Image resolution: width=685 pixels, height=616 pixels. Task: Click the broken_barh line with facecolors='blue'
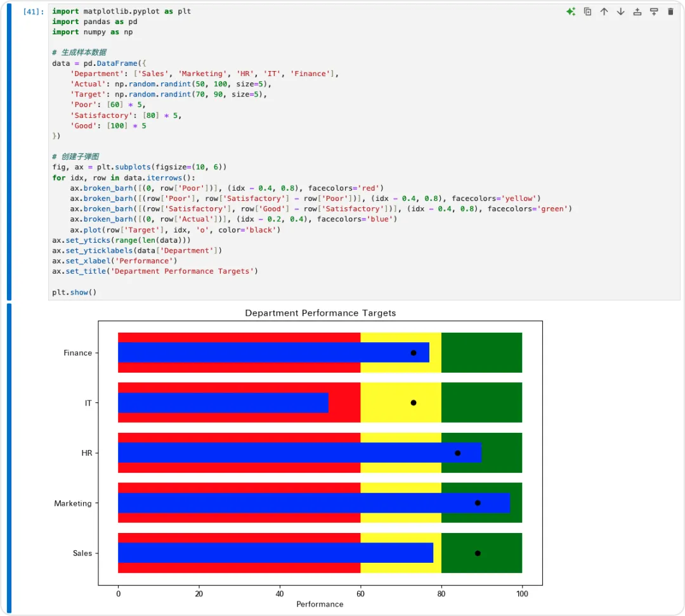coord(233,219)
